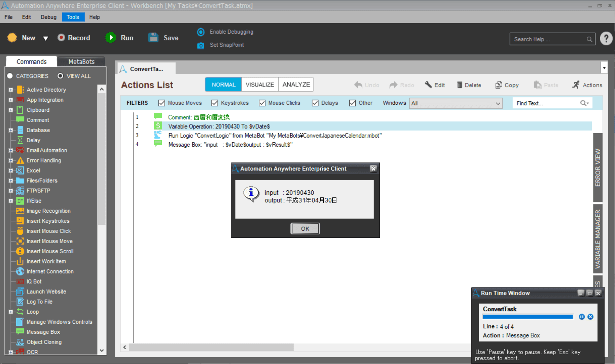
Task: Click the Copy icon in the Actions toolbar
Action: [499, 85]
